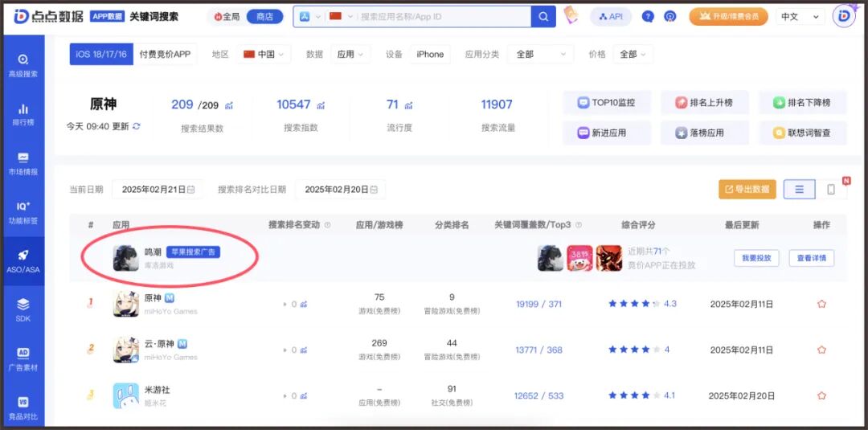The width and height of the screenshot is (868, 430).
Task: Open the 数据 应用 dropdown
Action: tap(350, 54)
